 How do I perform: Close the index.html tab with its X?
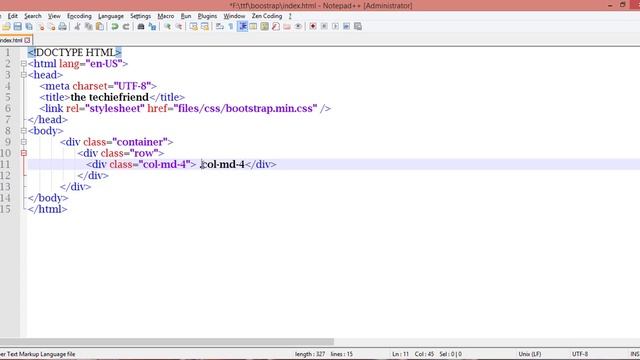point(27,40)
